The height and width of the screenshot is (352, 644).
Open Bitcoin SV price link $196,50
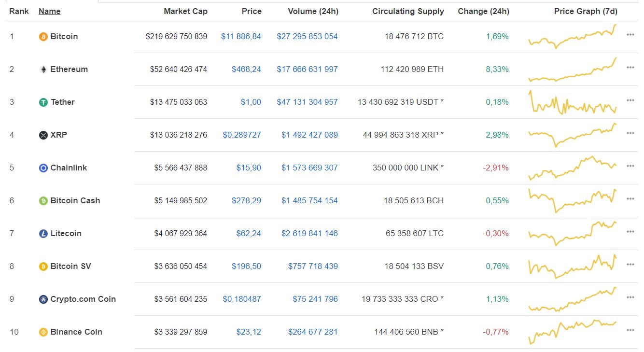246,267
